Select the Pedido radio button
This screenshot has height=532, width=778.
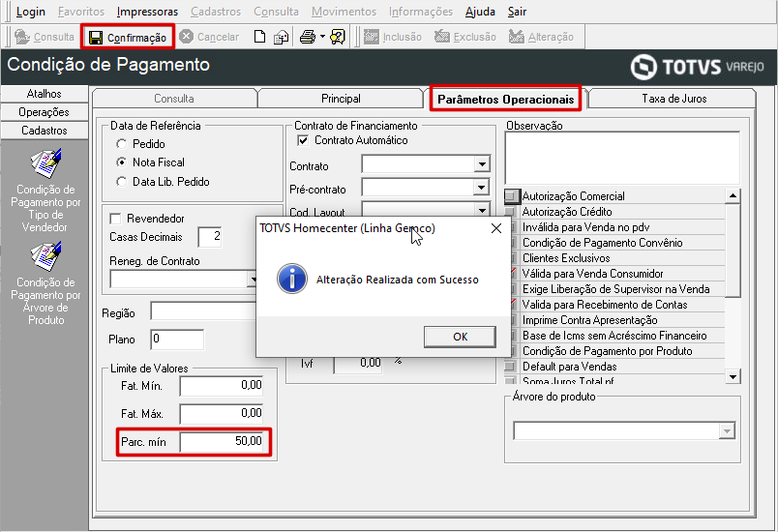click(122, 144)
